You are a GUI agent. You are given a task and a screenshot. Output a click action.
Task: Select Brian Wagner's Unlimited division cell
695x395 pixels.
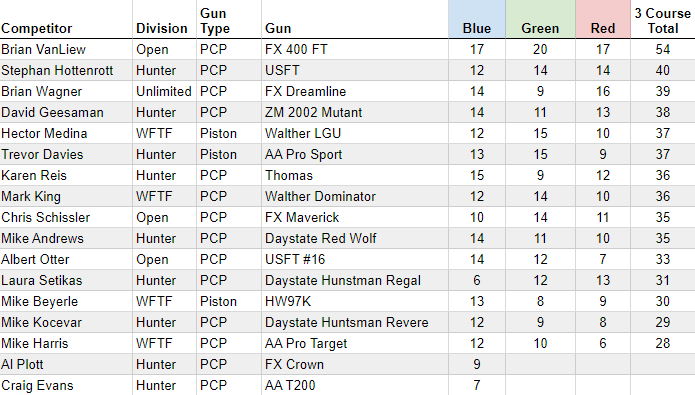coord(164,91)
